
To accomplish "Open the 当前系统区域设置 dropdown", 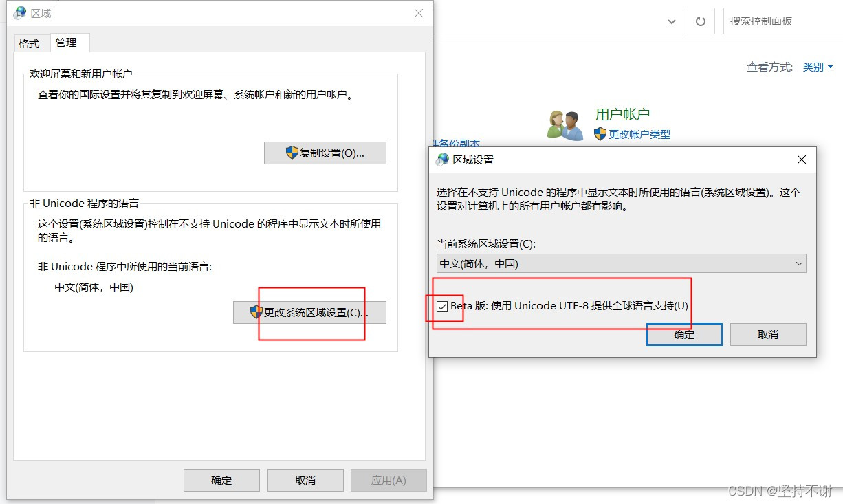I will click(798, 263).
